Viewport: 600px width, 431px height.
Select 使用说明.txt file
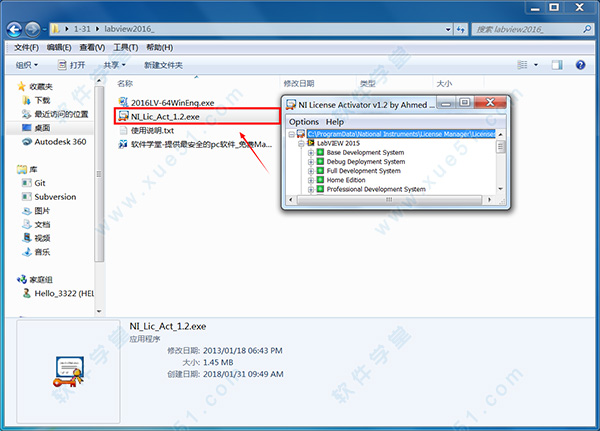tap(147, 131)
